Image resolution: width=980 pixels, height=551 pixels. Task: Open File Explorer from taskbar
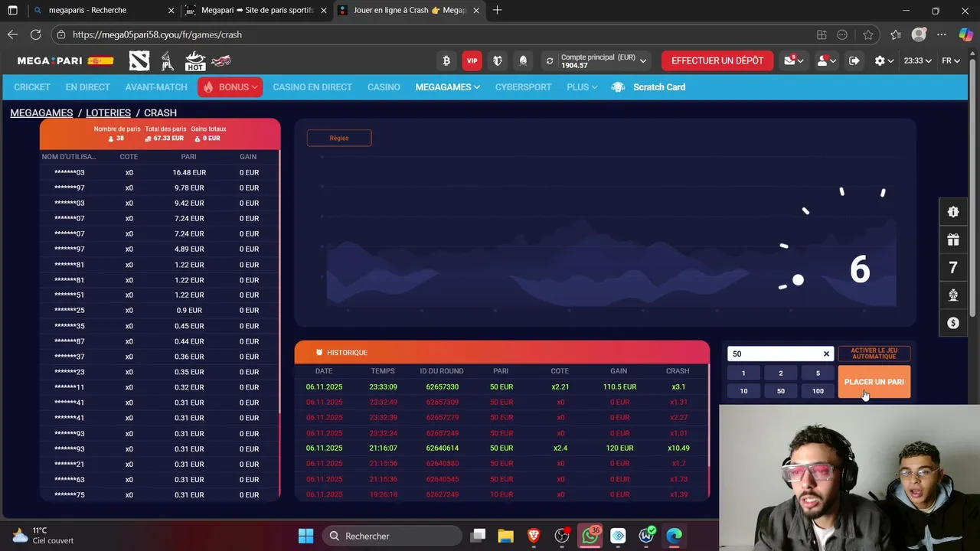[x=505, y=536]
